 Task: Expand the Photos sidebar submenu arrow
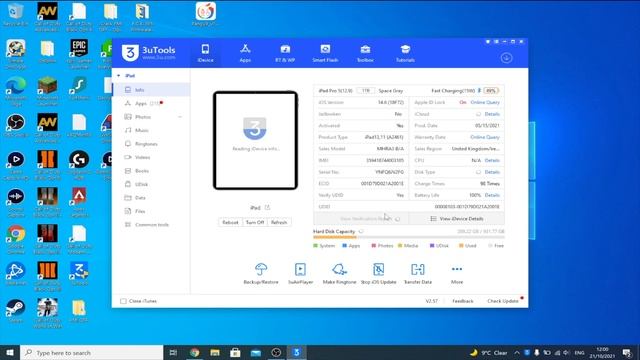tap(180, 117)
